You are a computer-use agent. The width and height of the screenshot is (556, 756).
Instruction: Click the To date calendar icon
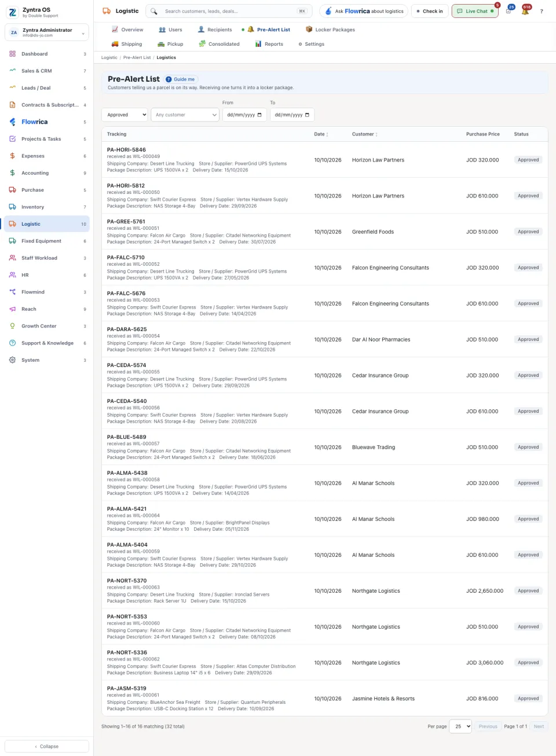click(307, 115)
